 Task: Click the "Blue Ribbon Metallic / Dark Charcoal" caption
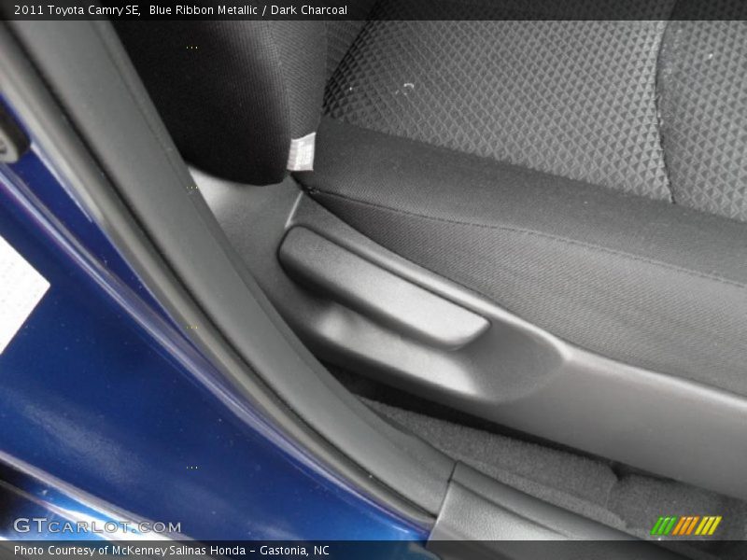click(x=247, y=10)
